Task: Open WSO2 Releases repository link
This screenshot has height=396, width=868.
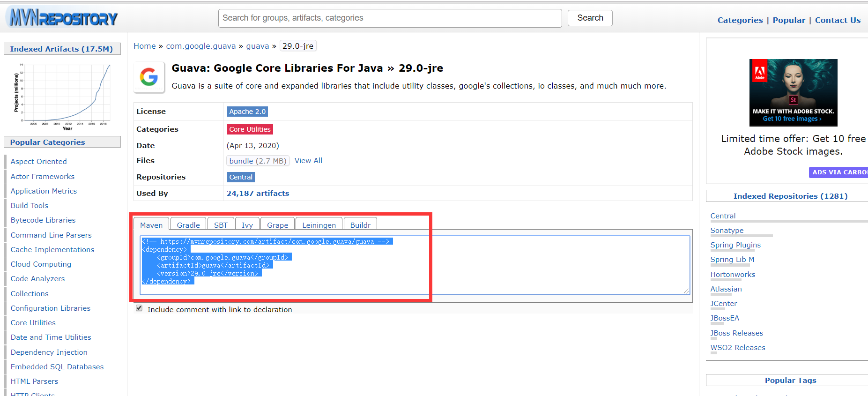Action: 738,348
